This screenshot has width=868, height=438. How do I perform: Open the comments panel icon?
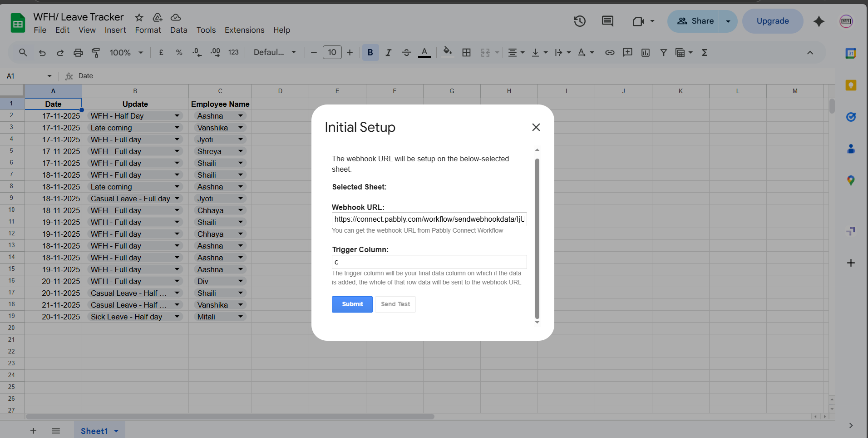607,21
